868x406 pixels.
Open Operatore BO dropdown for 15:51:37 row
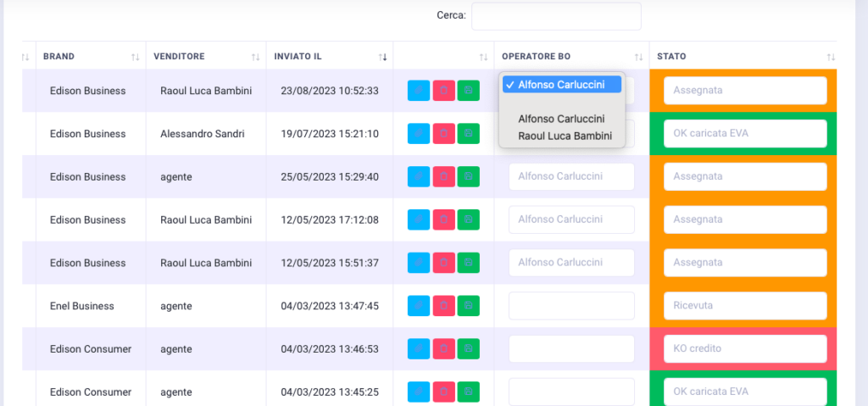click(571, 263)
